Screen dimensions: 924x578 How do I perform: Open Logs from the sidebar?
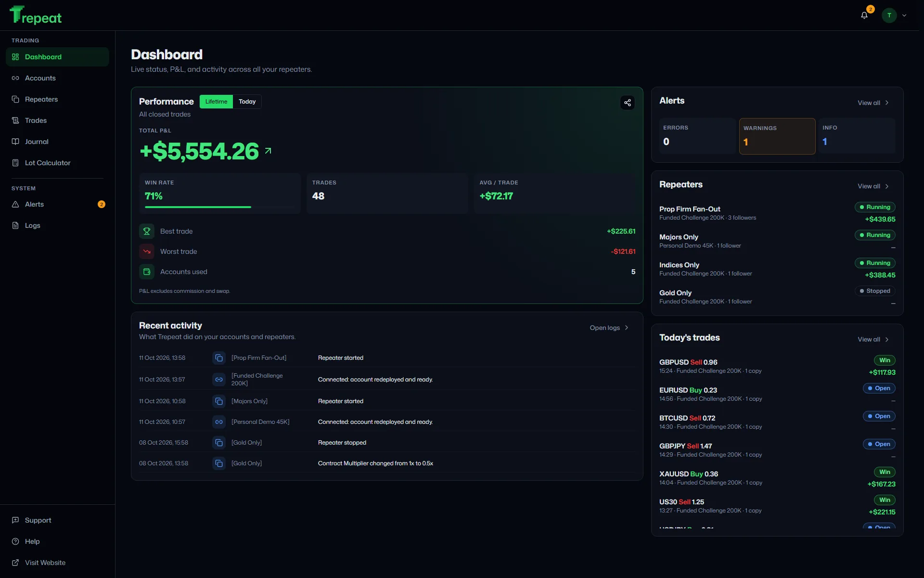(57, 225)
